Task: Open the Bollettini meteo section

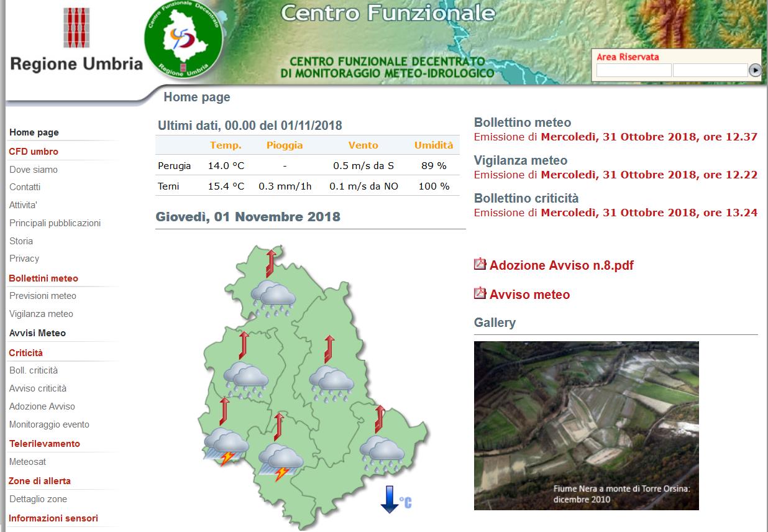Action: 43,278
